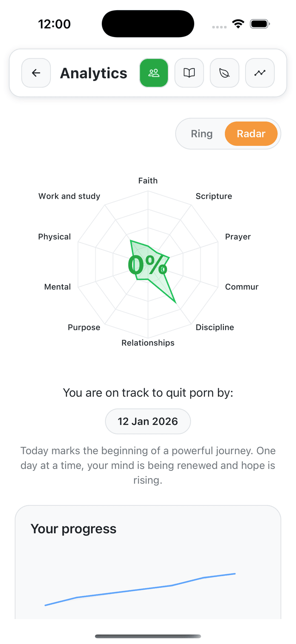Tap the battery status icon
Screen dimensions: 296x644
[x=260, y=24]
